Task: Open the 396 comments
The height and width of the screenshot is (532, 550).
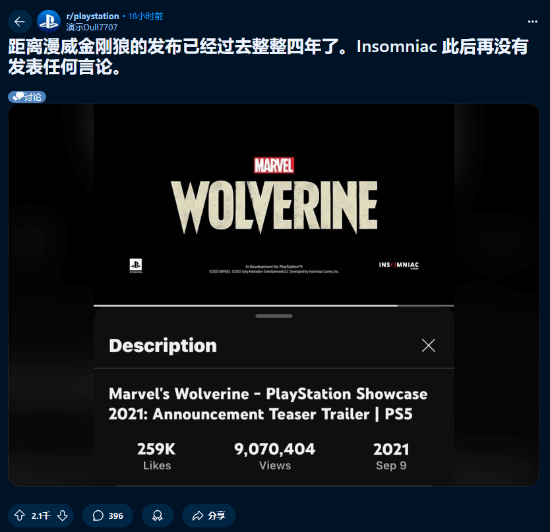Action: [x=108, y=516]
